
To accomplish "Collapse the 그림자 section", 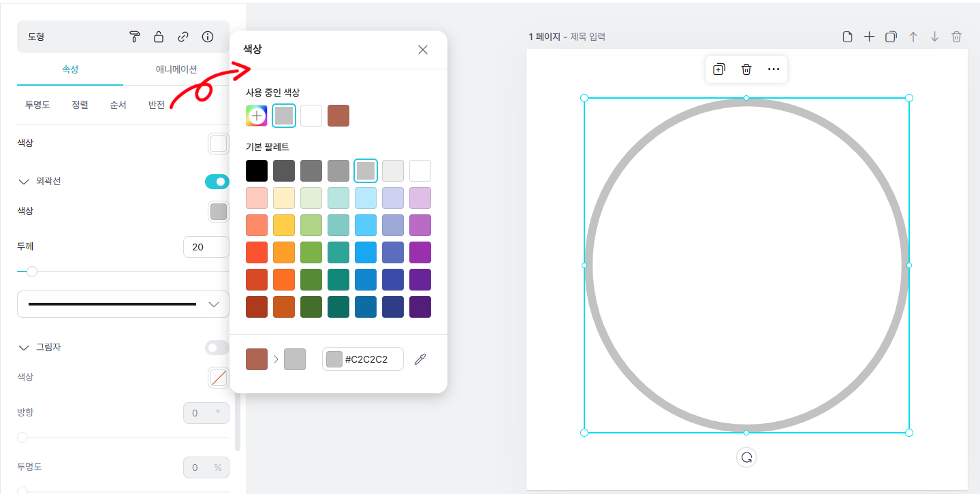I will [24, 348].
